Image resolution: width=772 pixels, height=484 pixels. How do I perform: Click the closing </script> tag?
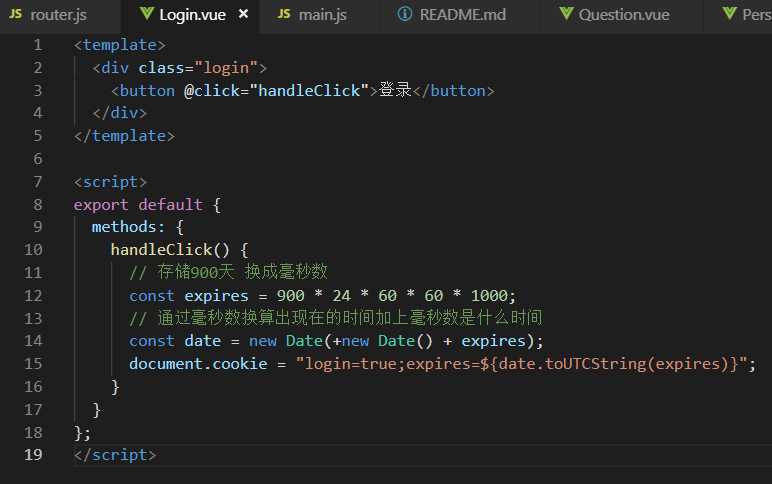(x=115, y=455)
